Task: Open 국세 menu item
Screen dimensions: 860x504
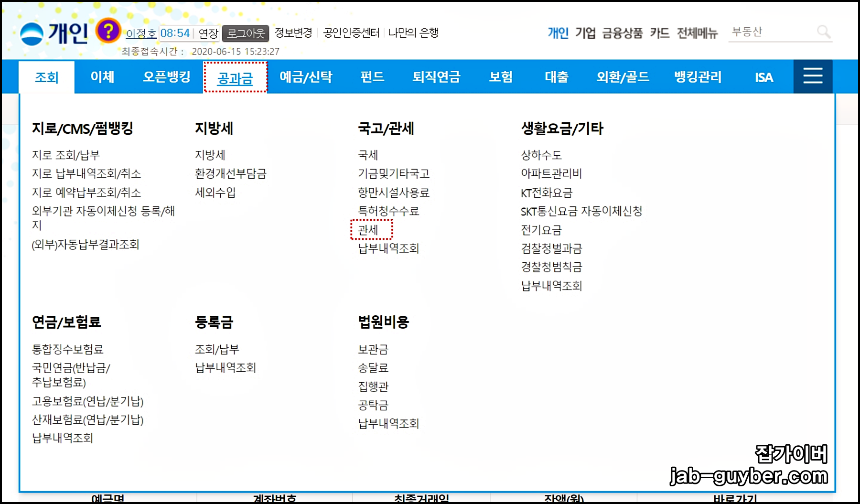Action: point(368,155)
